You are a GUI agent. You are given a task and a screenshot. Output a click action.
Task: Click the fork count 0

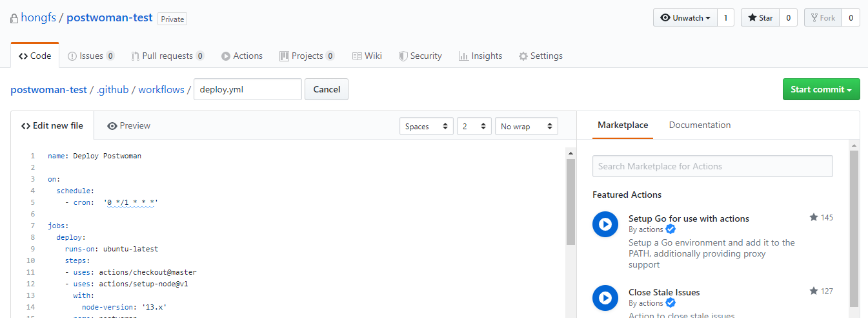coord(851,18)
